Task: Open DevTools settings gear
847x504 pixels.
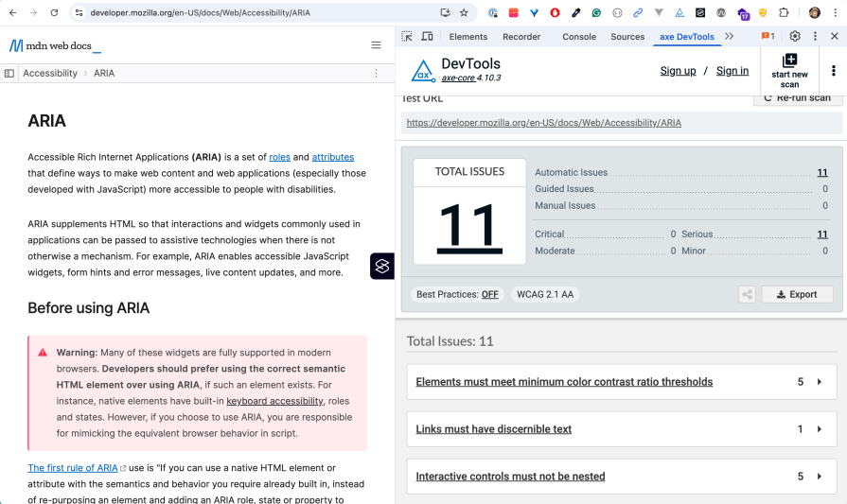Action: pos(795,37)
